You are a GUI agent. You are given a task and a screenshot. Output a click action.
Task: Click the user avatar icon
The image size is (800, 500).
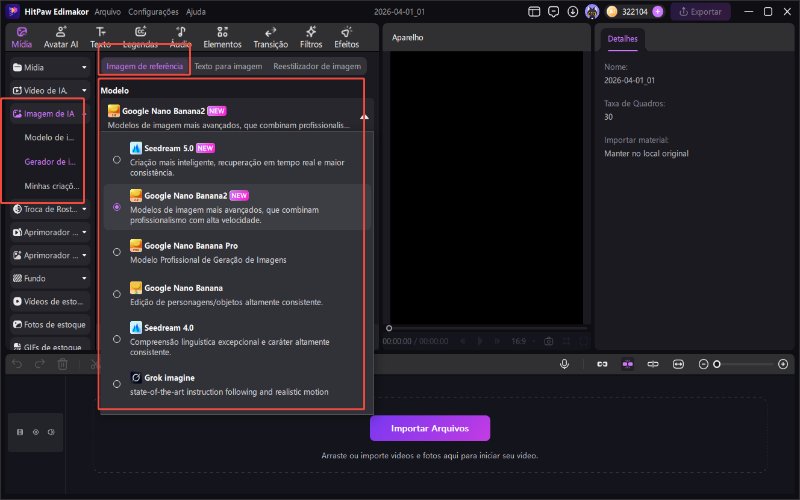tap(592, 12)
